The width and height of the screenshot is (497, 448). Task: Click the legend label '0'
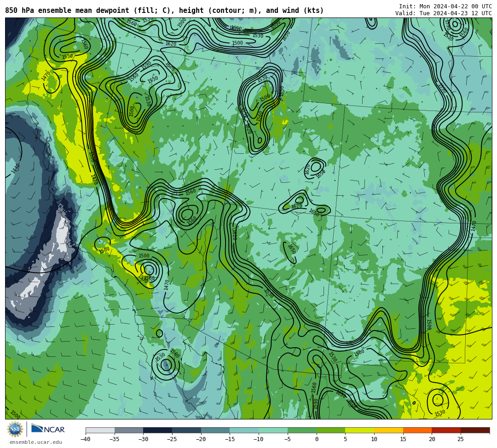pyautogui.click(x=316, y=439)
